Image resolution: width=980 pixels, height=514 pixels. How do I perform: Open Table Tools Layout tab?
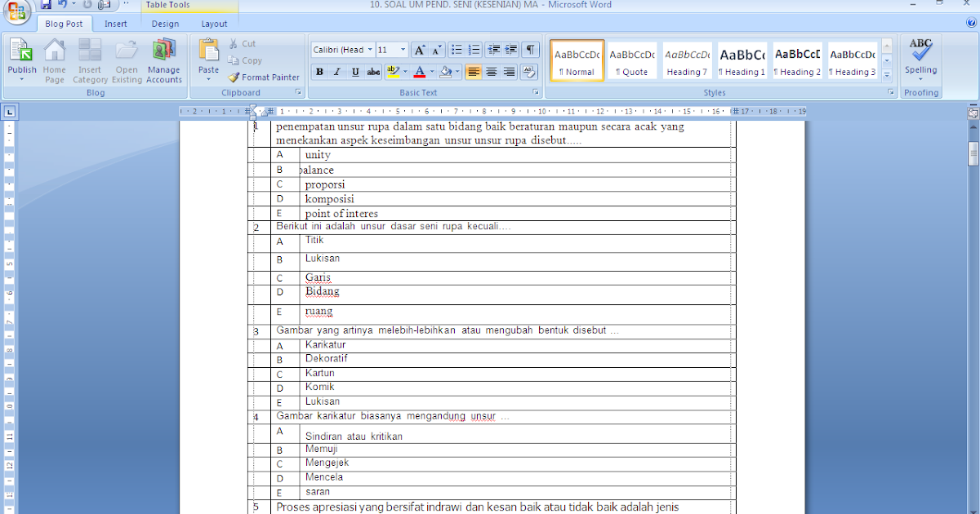click(x=215, y=24)
